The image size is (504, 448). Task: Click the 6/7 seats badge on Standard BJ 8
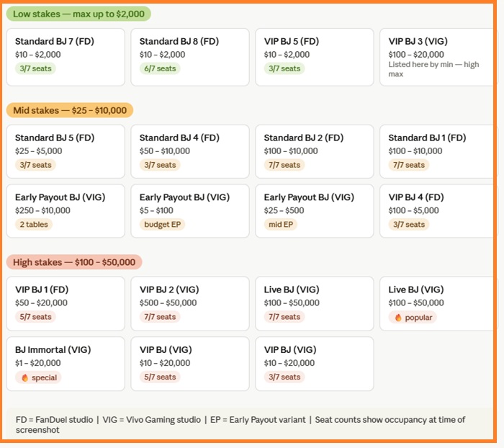[160, 68]
